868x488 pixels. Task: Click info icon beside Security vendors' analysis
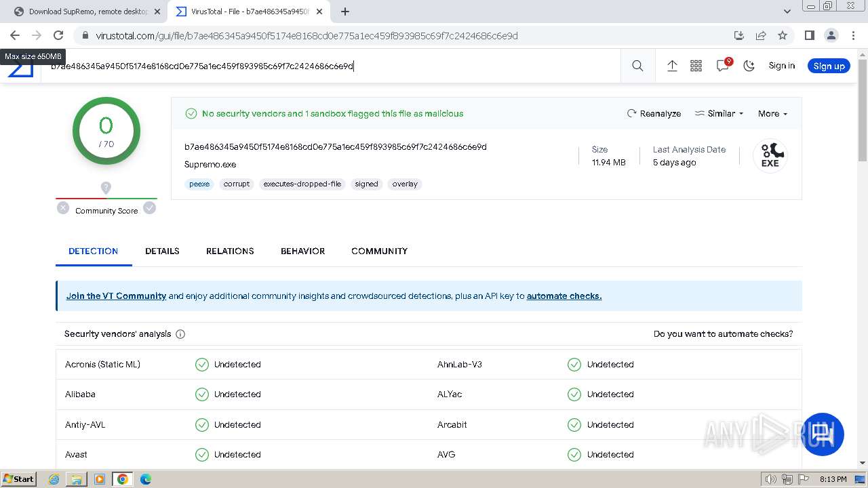pos(180,334)
